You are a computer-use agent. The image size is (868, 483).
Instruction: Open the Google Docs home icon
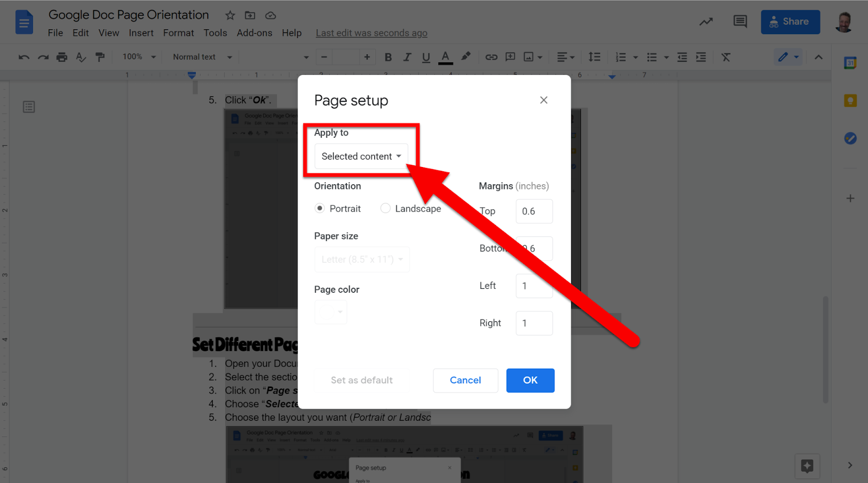click(x=24, y=22)
